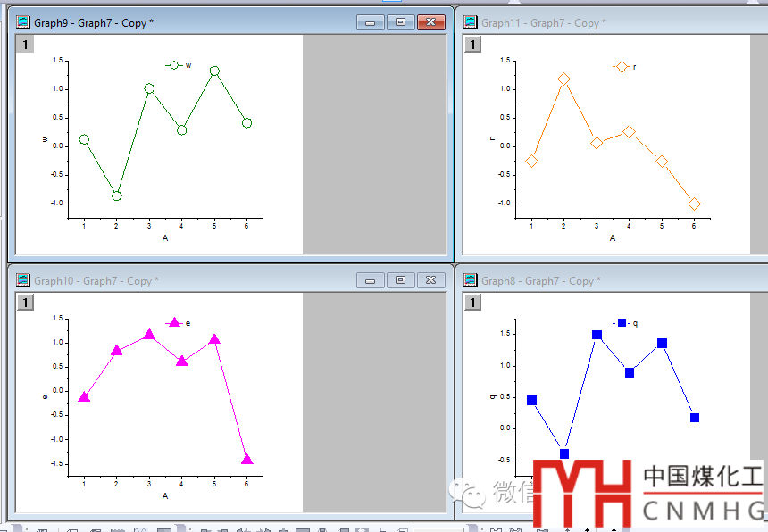Image resolution: width=768 pixels, height=532 pixels.
Task: Select the X axis title A in Graph11
Action: [613, 237]
